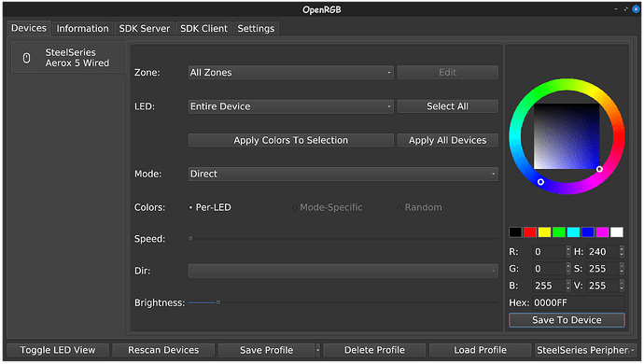Switch to the SDK Server tab
Image resolution: width=644 pixels, height=364 pixels.
click(144, 28)
